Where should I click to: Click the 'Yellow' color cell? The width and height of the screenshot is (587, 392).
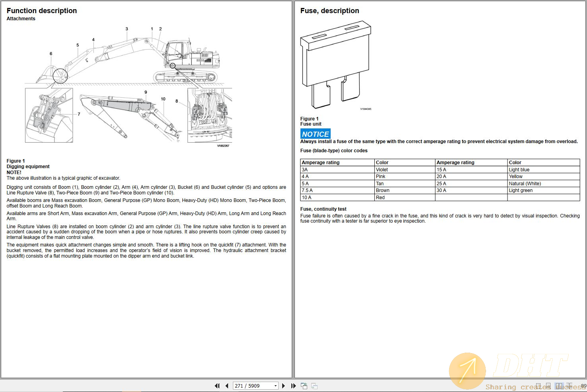click(543, 177)
